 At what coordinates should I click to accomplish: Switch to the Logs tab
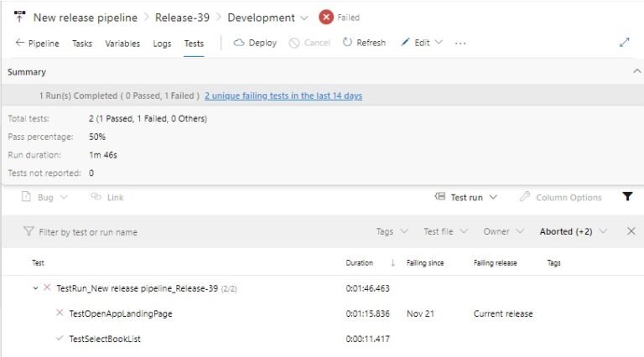[162, 44]
